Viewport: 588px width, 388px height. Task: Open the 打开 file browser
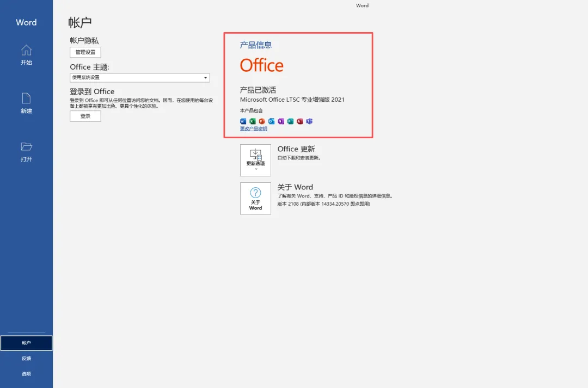pyautogui.click(x=26, y=151)
